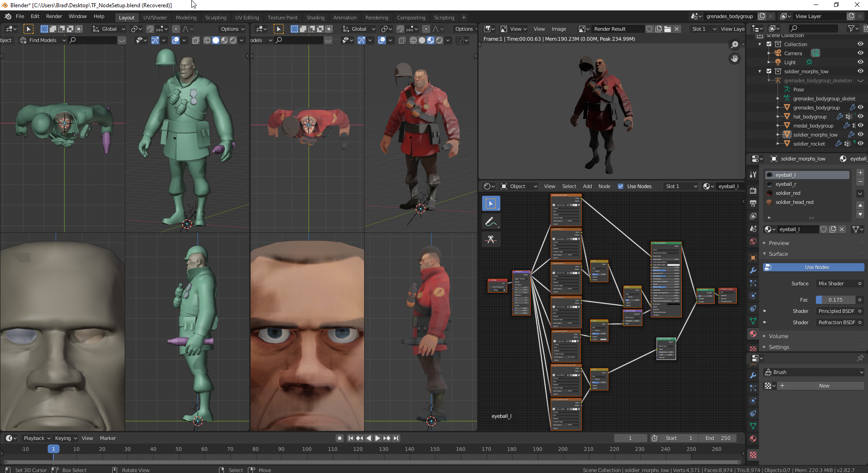The height and width of the screenshot is (473, 868).
Task: Click the pan hand icon in render view
Action: point(735,58)
